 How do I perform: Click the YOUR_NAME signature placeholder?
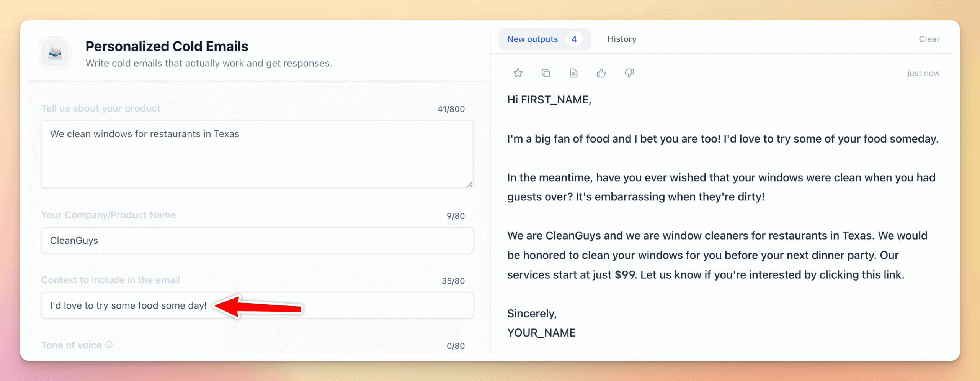541,333
